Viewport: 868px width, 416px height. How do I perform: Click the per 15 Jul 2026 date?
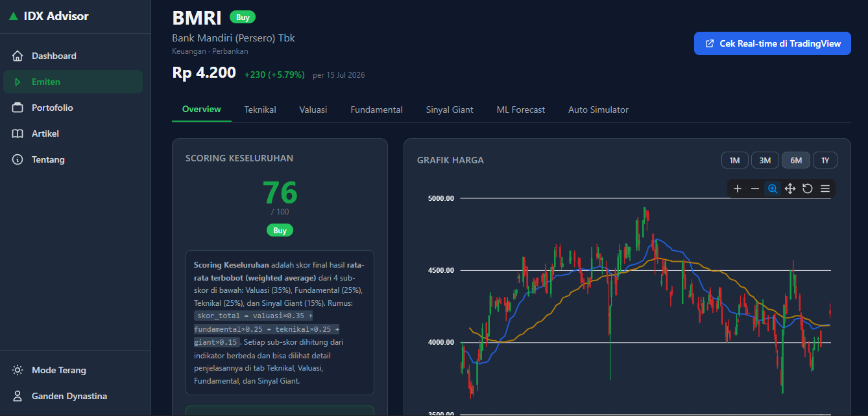[x=339, y=75]
